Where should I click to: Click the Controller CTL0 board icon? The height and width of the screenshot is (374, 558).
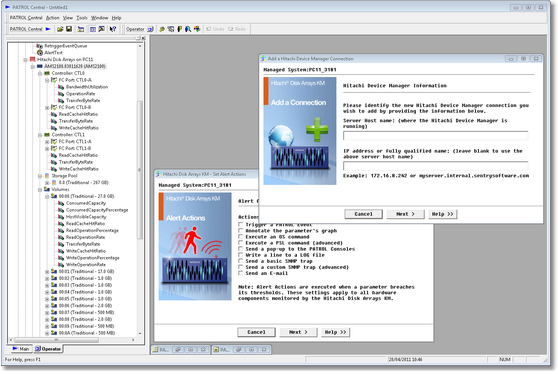tap(47, 73)
